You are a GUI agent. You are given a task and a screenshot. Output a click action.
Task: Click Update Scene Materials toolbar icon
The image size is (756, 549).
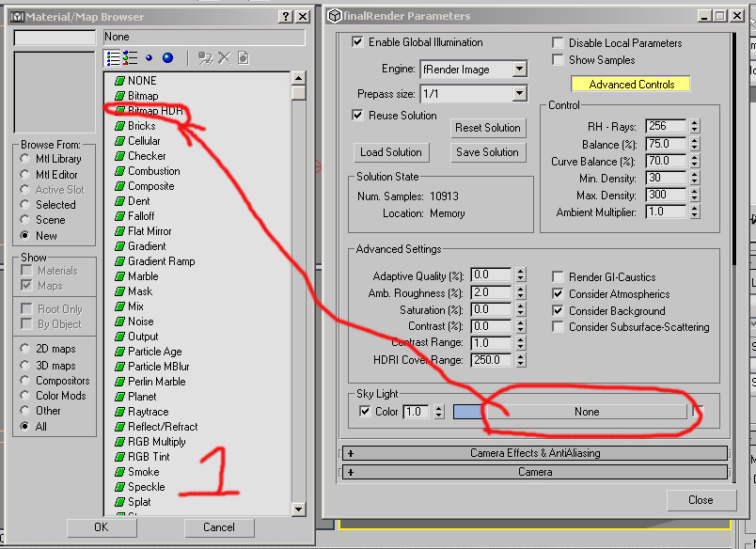pos(206,59)
